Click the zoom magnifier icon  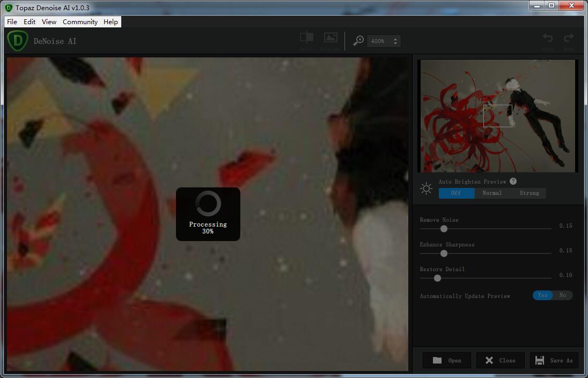pos(358,41)
